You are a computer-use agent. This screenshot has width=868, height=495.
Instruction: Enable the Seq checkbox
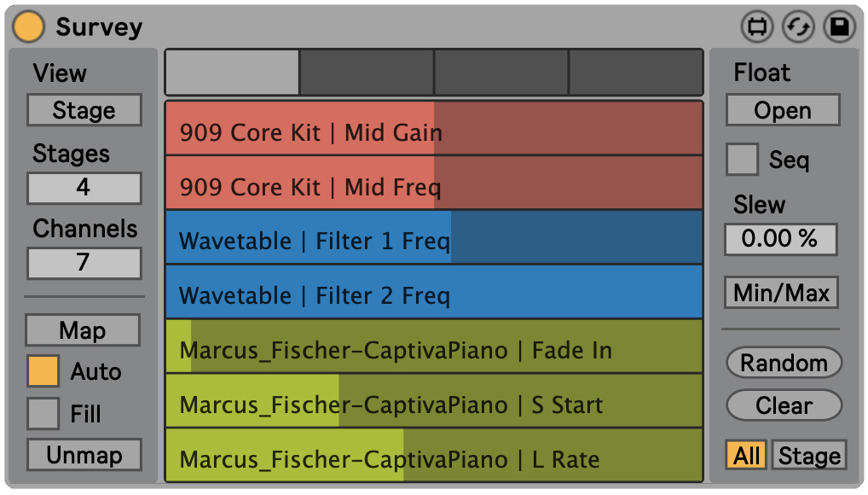tap(742, 160)
